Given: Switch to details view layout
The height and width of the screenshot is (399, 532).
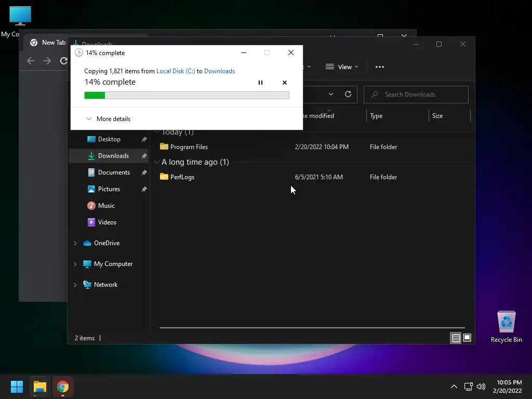Looking at the screenshot, I should click(456, 338).
